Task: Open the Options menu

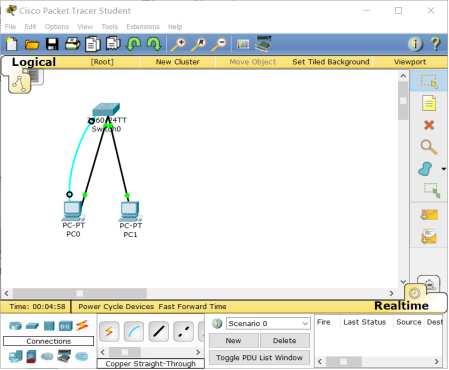Action: pyautogui.click(x=57, y=27)
